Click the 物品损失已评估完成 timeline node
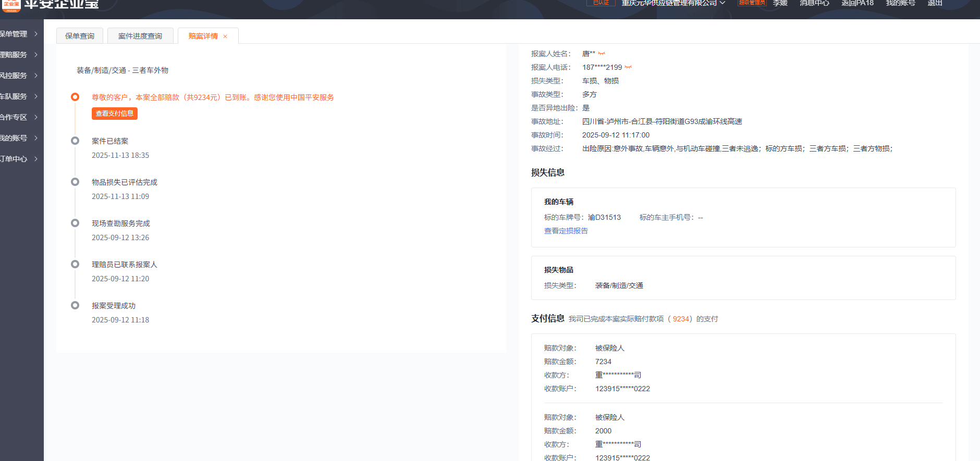 tap(75, 182)
